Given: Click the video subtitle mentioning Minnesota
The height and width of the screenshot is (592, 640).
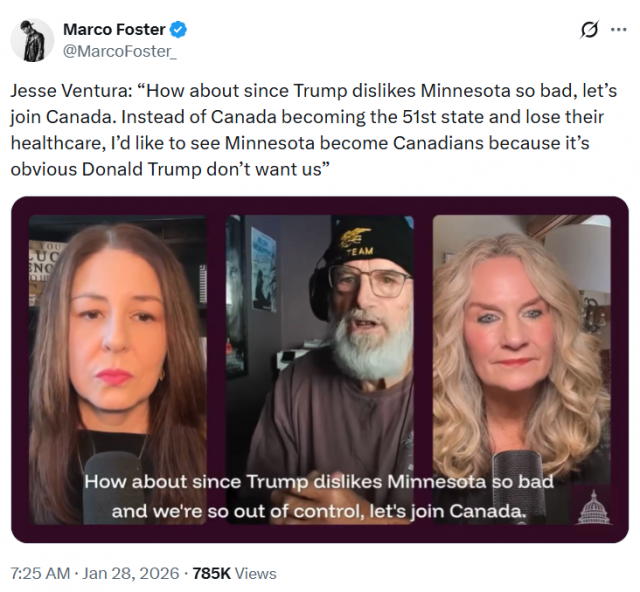Looking at the screenshot, I should point(318,481).
